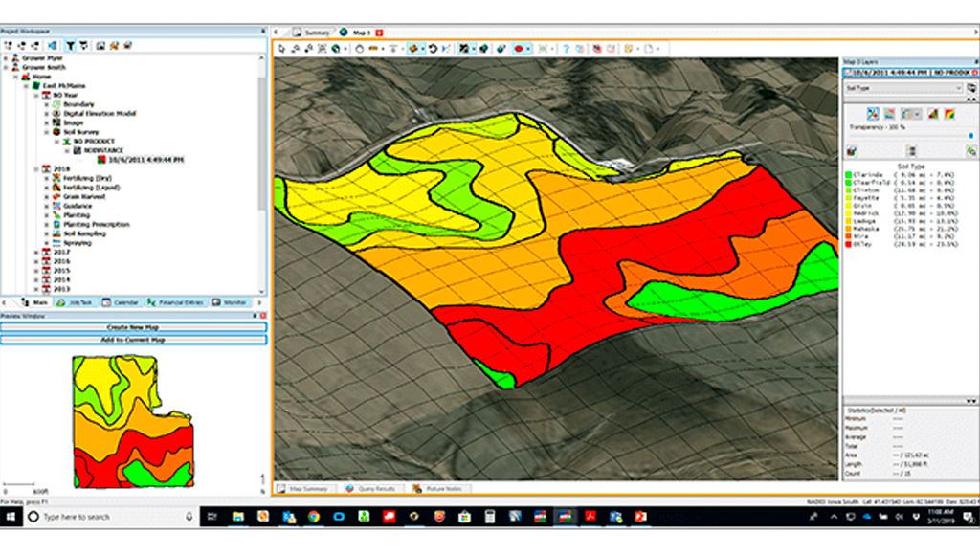
Task: Click the zoom to extents icon
Action: click(323, 48)
